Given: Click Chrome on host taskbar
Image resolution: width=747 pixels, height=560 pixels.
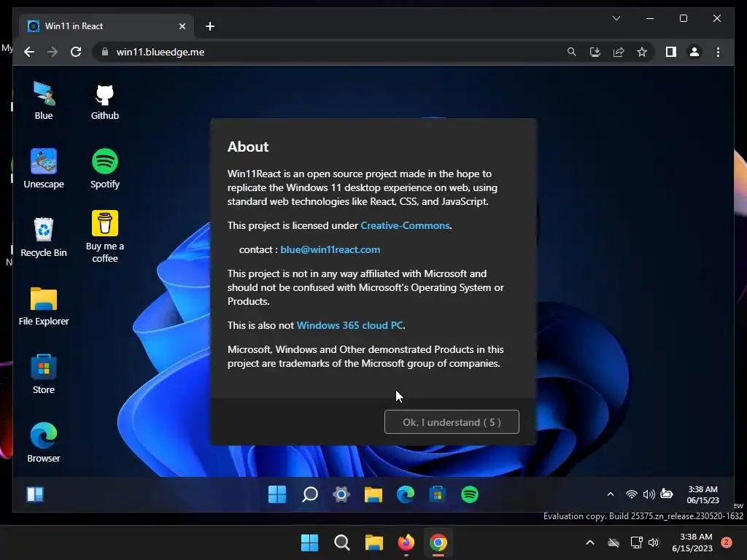Looking at the screenshot, I should pos(438,542).
